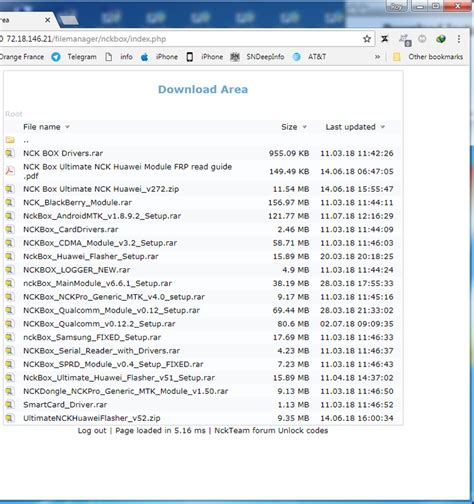The width and height of the screenshot is (474, 504).
Task: Download nckBox_MainModule_v6.6.1_Setup.rar
Action: tap(97, 283)
